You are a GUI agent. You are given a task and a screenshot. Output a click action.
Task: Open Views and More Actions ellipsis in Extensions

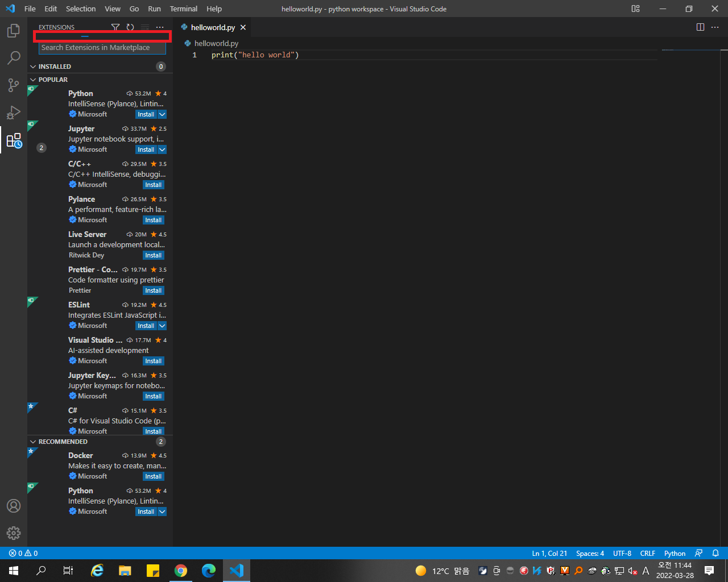click(x=160, y=27)
